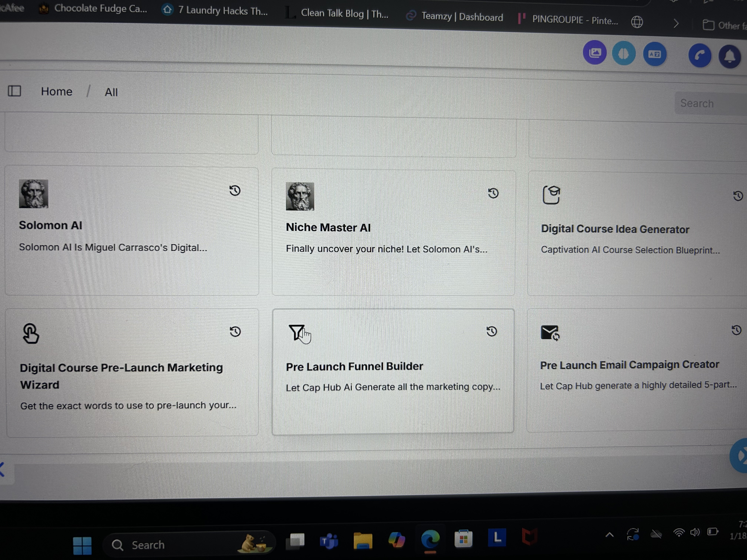Open Microsoft Store from taskbar
Viewport: 747px width, 560px height.
click(463, 539)
